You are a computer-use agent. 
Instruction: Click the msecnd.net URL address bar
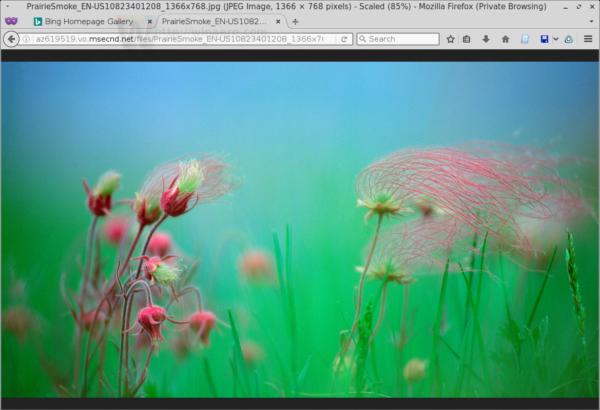(180, 39)
